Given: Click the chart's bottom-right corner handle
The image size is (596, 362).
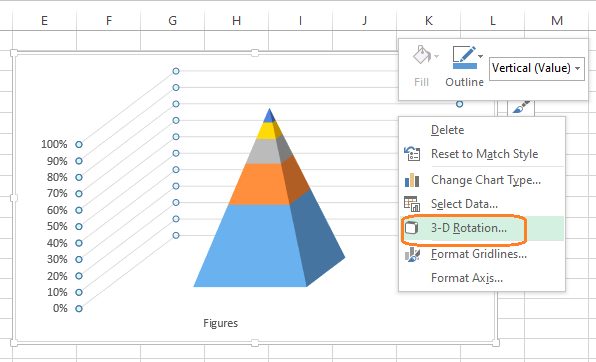Looking at the screenshot, I should (496, 343).
